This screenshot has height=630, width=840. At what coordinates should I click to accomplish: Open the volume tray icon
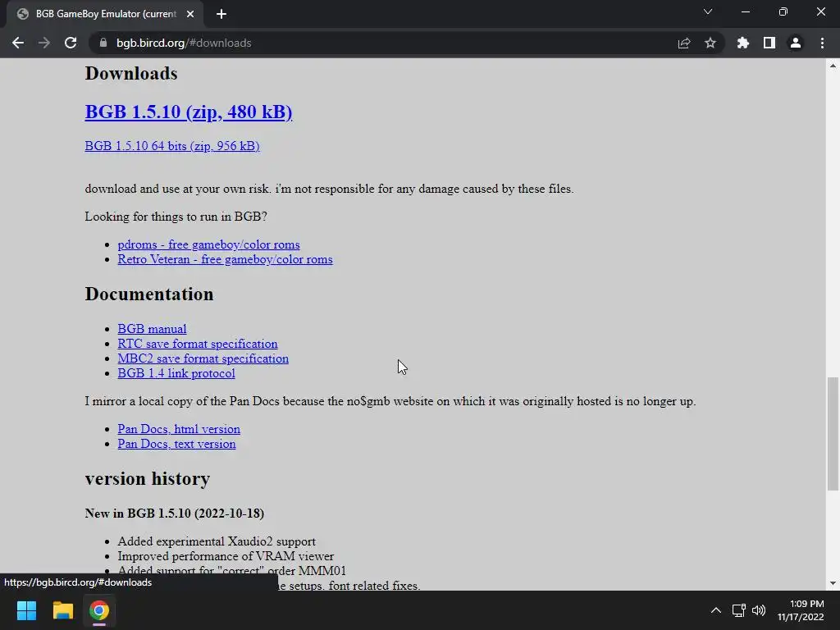pyautogui.click(x=759, y=610)
